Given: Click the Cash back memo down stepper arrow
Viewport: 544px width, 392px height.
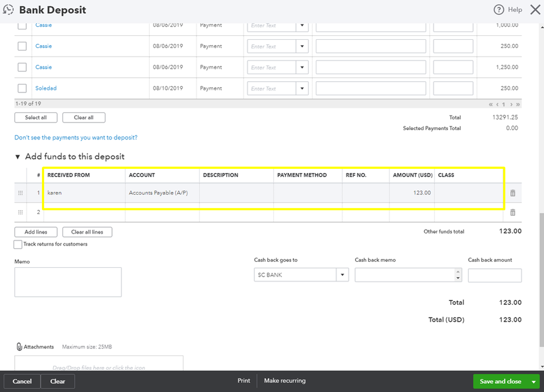Looking at the screenshot, I should click(x=458, y=278).
